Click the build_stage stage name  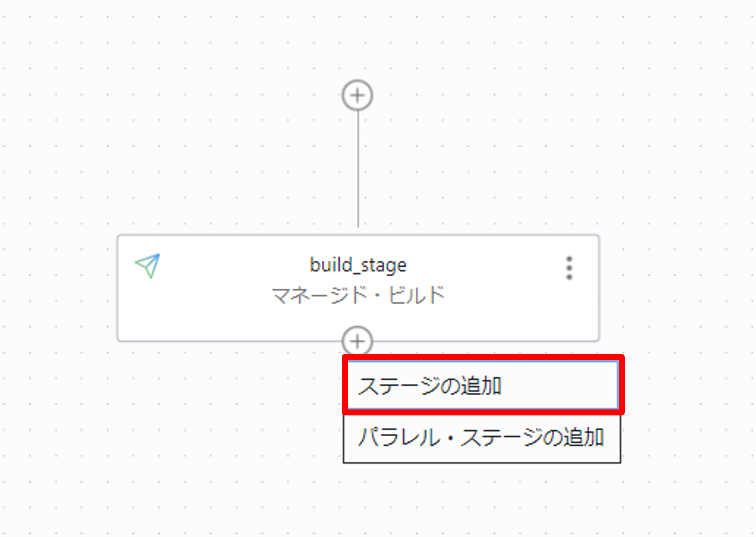point(358,265)
